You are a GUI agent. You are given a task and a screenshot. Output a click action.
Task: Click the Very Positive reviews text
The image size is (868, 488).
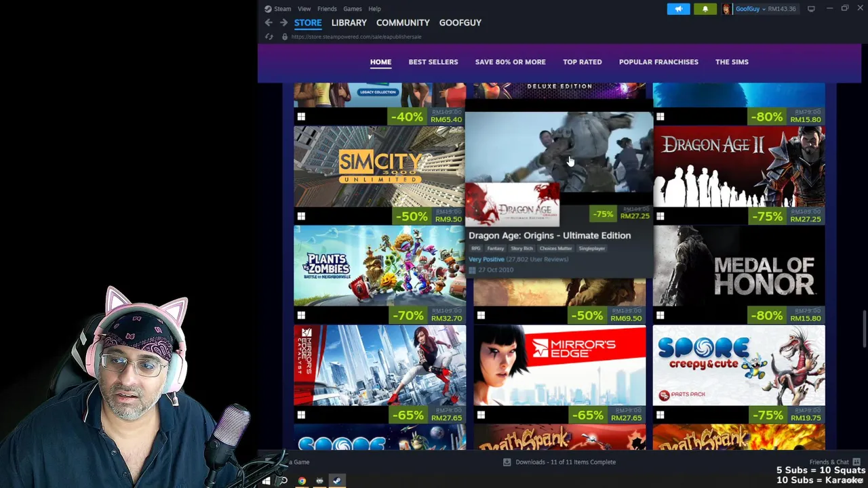click(x=486, y=259)
